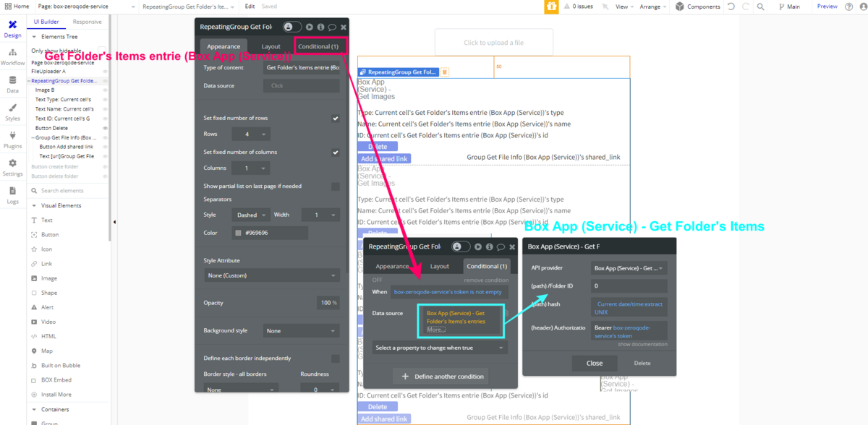The height and width of the screenshot is (425, 868).
Task: Click Close in the API popup
Action: click(595, 364)
